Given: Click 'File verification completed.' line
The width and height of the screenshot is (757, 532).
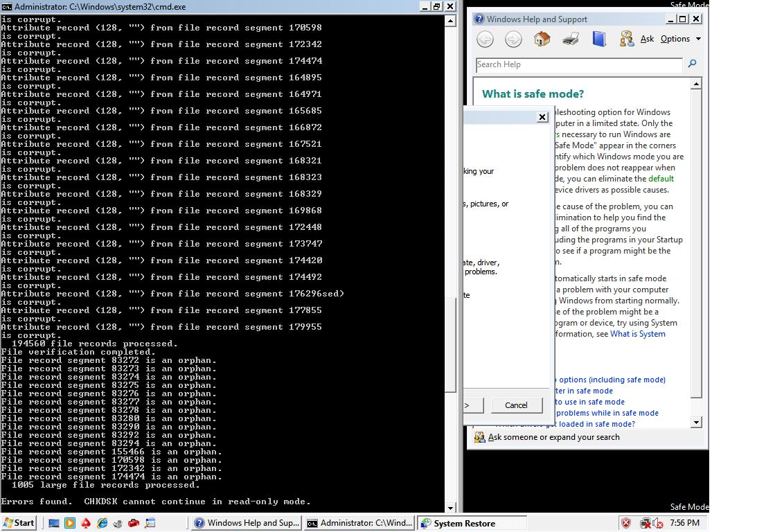Looking at the screenshot, I should [78, 352].
